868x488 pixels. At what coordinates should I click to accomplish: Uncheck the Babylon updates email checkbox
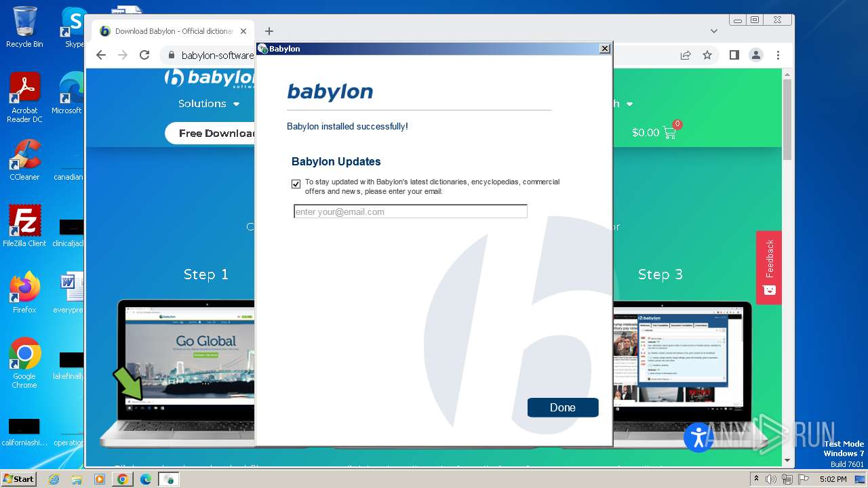tap(296, 184)
